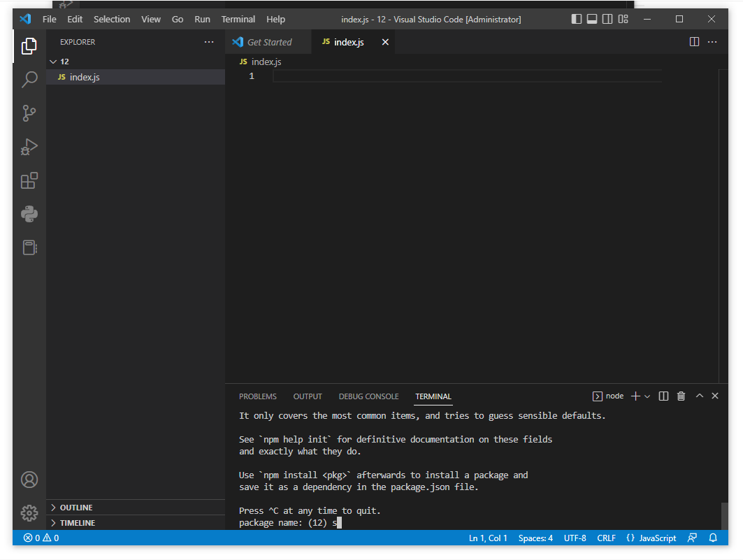Select the TERMINAL panel tab
The height and width of the screenshot is (560, 743).
(x=433, y=396)
